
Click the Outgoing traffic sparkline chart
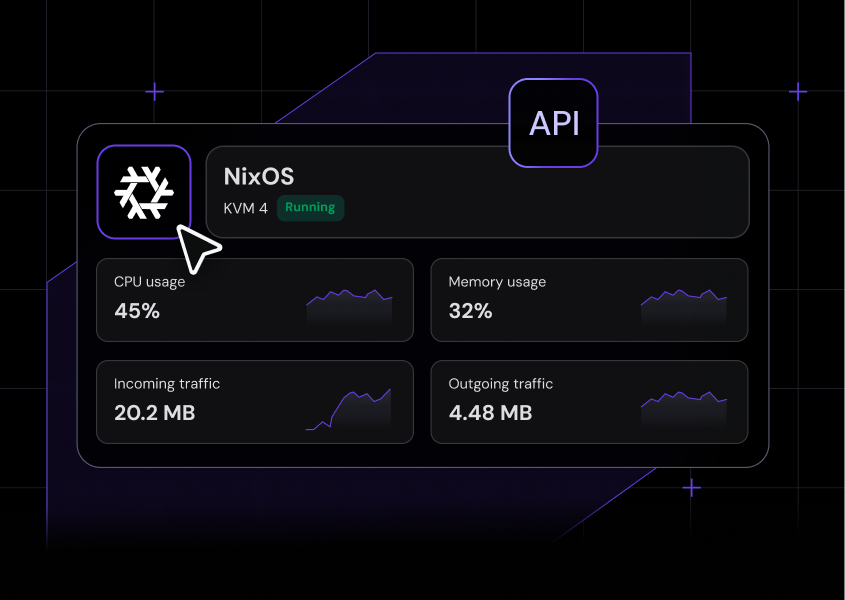(684, 409)
